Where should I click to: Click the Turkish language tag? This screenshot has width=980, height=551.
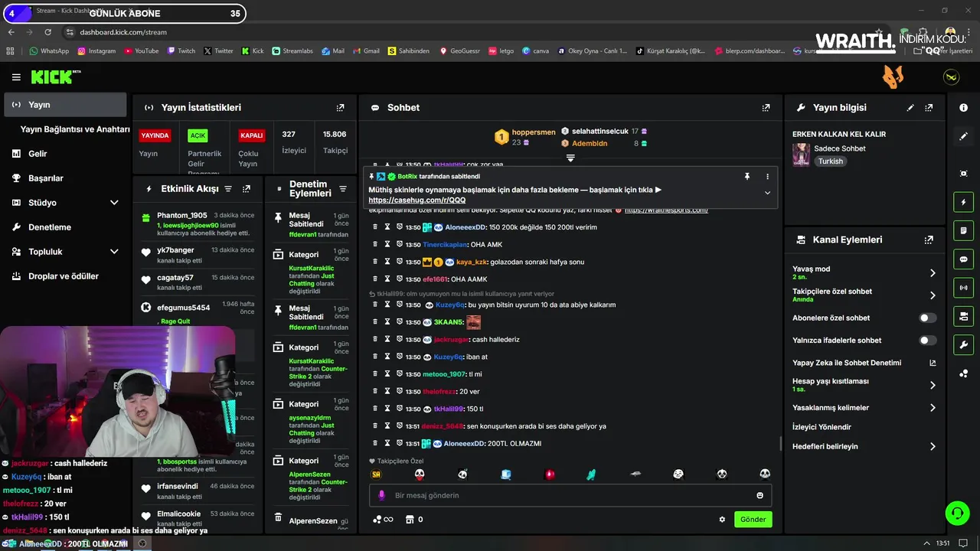830,161
